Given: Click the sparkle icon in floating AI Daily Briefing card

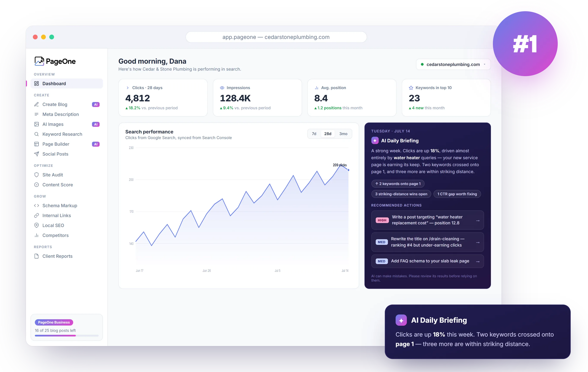Looking at the screenshot, I should tap(401, 320).
